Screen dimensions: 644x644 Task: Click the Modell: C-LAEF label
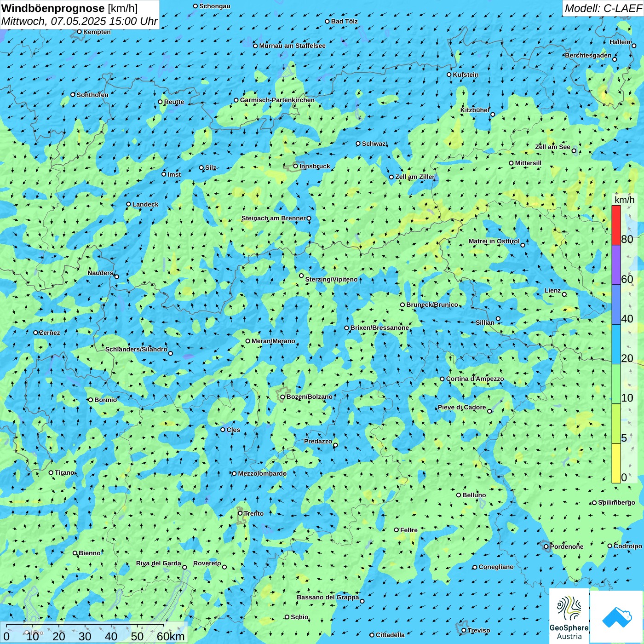pyautogui.click(x=603, y=8)
